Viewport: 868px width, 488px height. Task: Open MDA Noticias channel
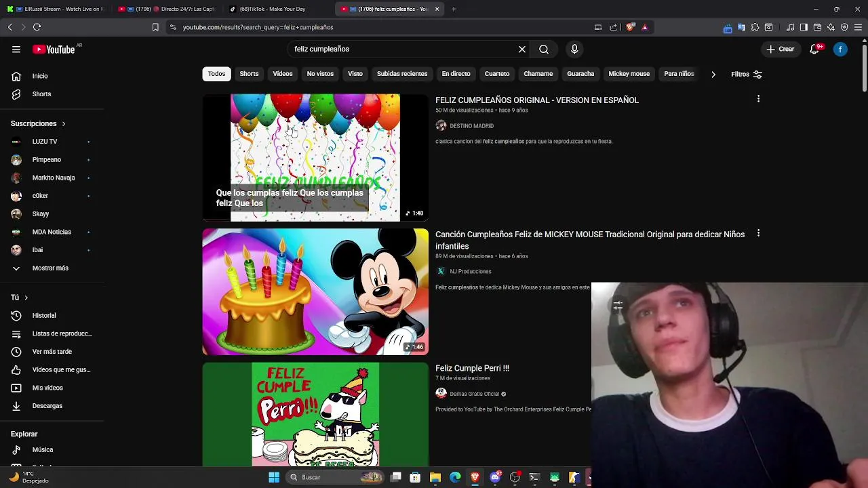(52, 232)
